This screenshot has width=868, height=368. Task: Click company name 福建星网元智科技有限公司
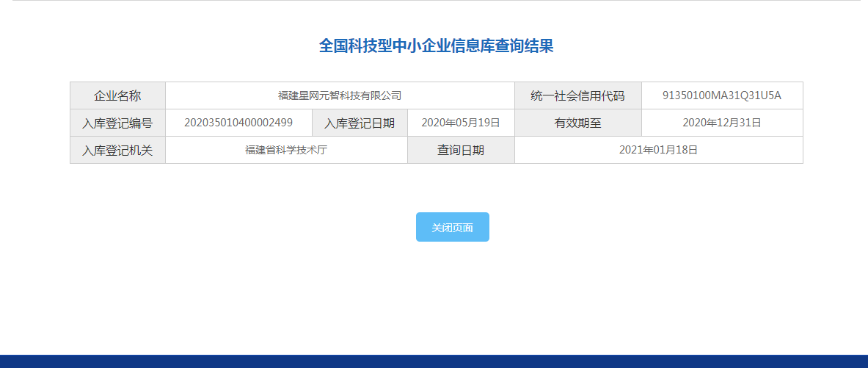click(x=340, y=95)
